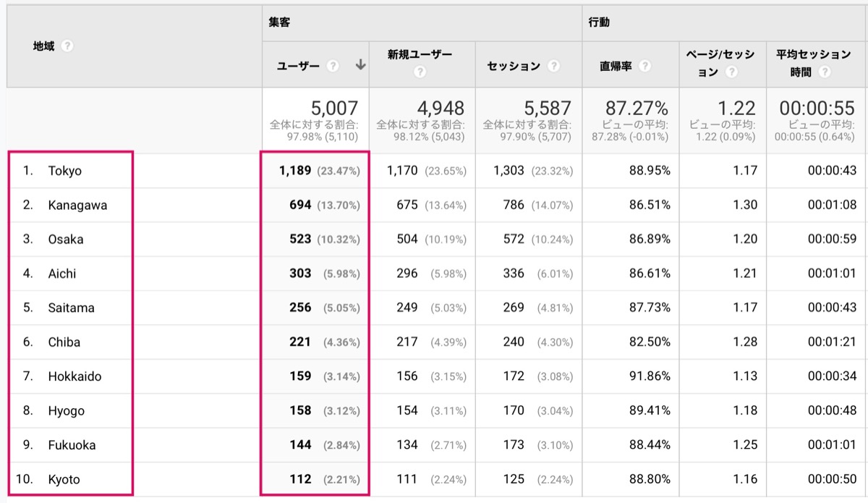
Task: Sort table by 新規ユーザー column
Action: click(420, 54)
